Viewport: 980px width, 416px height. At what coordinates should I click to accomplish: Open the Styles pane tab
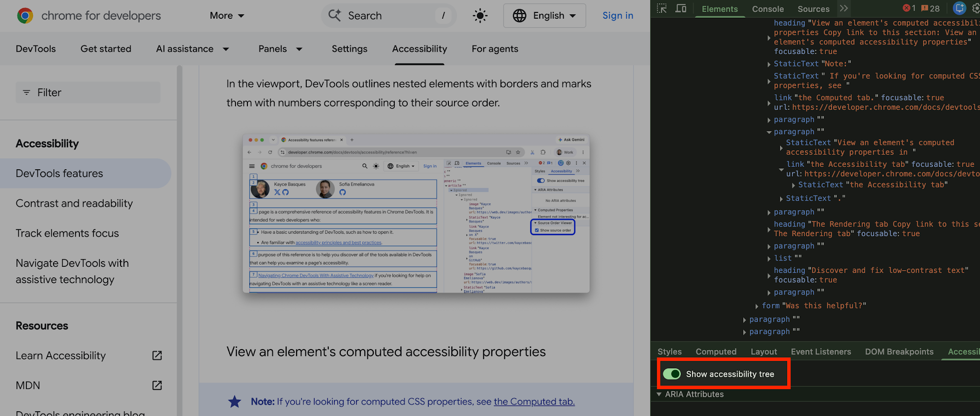point(669,352)
